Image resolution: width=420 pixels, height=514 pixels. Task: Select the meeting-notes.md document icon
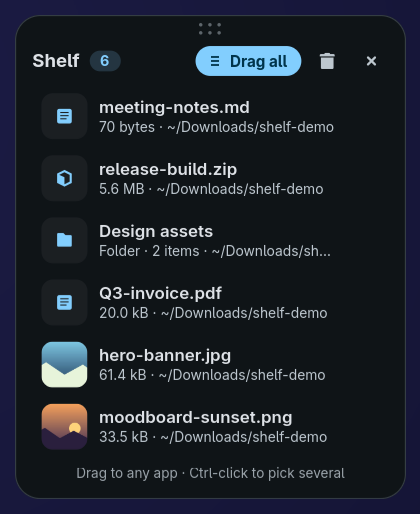tap(64, 116)
